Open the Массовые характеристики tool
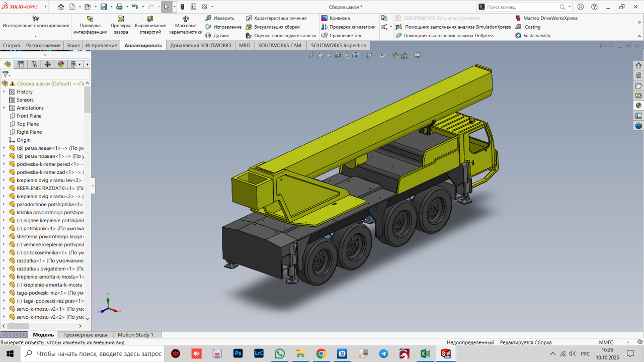This screenshot has width=644, height=362. [x=185, y=19]
